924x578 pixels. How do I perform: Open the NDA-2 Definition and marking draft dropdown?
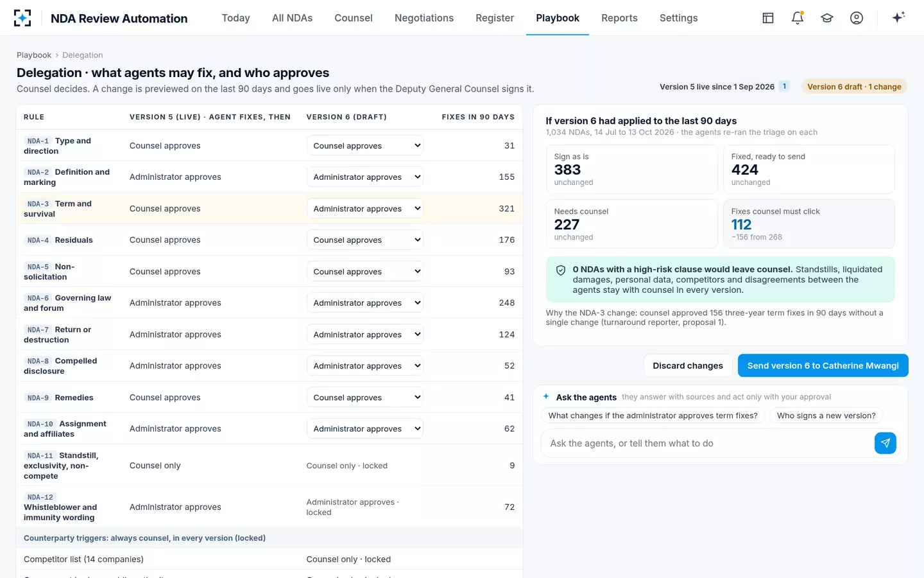[364, 177]
